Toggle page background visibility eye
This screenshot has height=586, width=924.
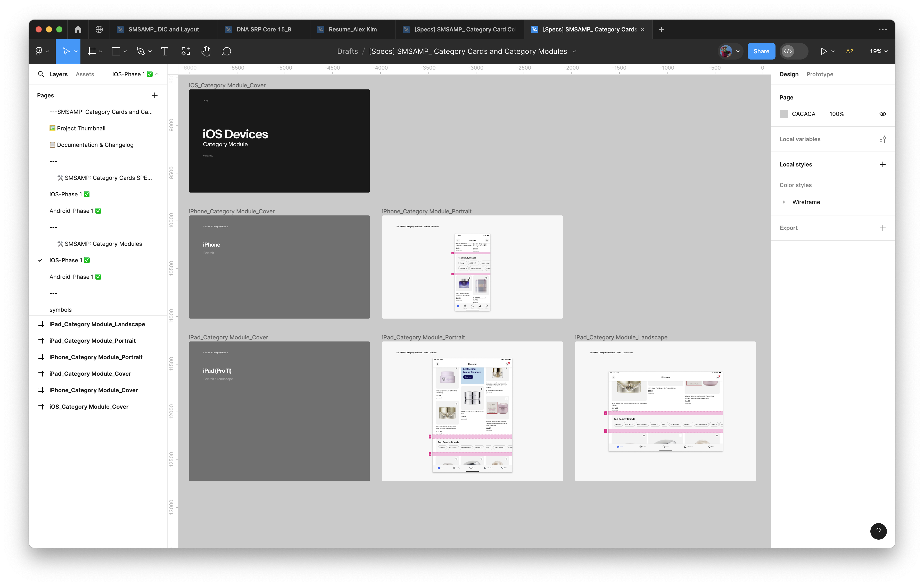(882, 114)
